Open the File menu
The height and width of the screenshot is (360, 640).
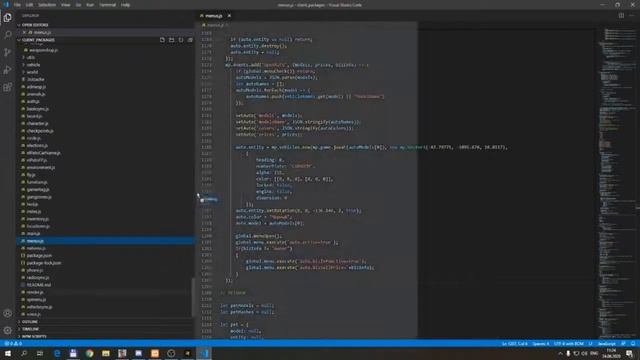17,5
